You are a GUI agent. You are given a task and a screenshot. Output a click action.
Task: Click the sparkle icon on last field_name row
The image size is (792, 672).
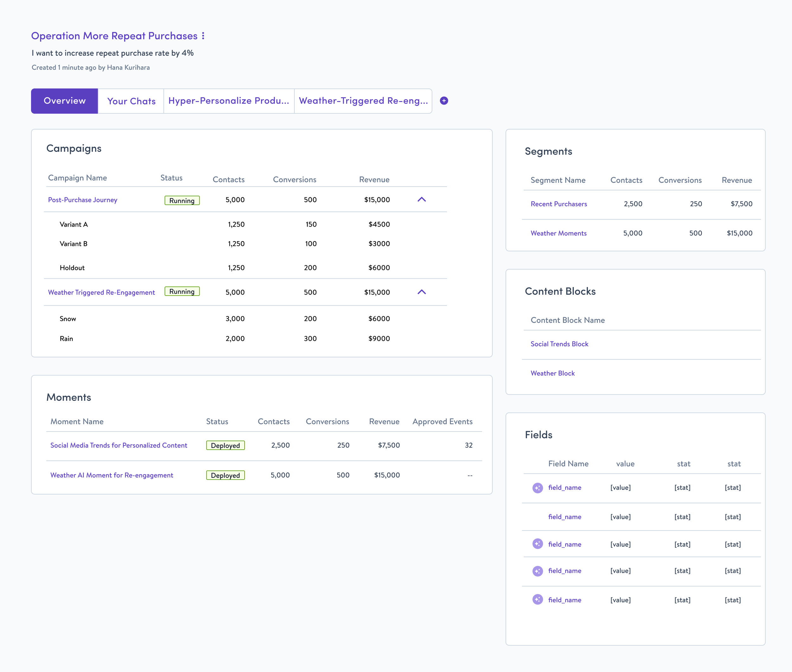[x=538, y=600]
